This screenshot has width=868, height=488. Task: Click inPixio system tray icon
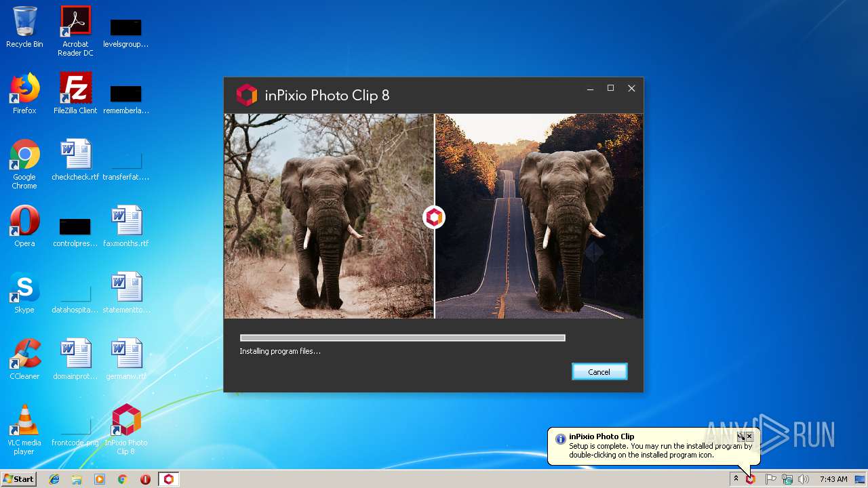pos(751,479)
